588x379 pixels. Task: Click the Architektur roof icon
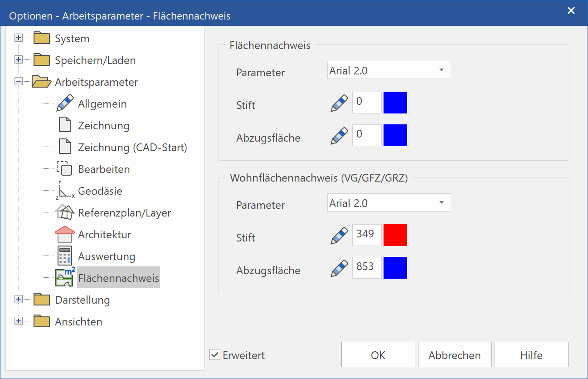click(x=65, y=234)
